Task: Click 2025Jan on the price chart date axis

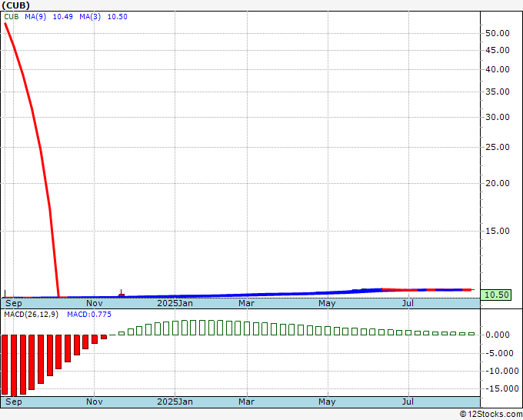Action: point(175,303)
